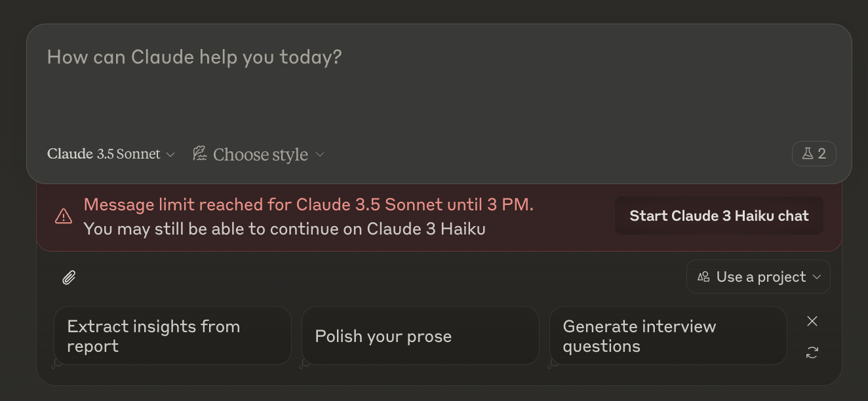
Task: Expand the chevron next to Choose style
Action: pyautogui.click(x=320, y=155)
